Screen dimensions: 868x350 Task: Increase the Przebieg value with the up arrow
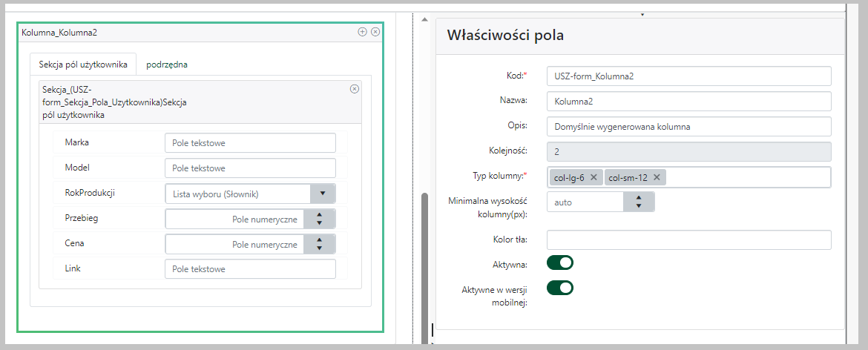(319, 214)
